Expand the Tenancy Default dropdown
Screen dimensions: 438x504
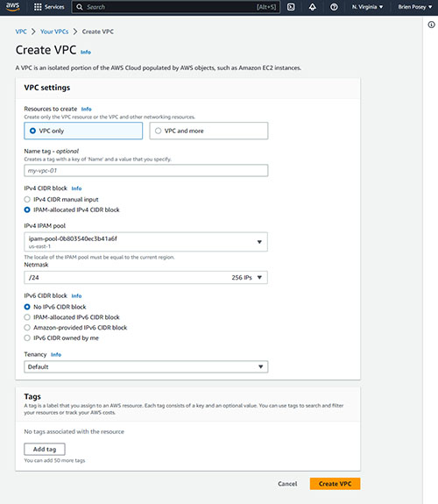pyautogui.click(x=146, y=366)
